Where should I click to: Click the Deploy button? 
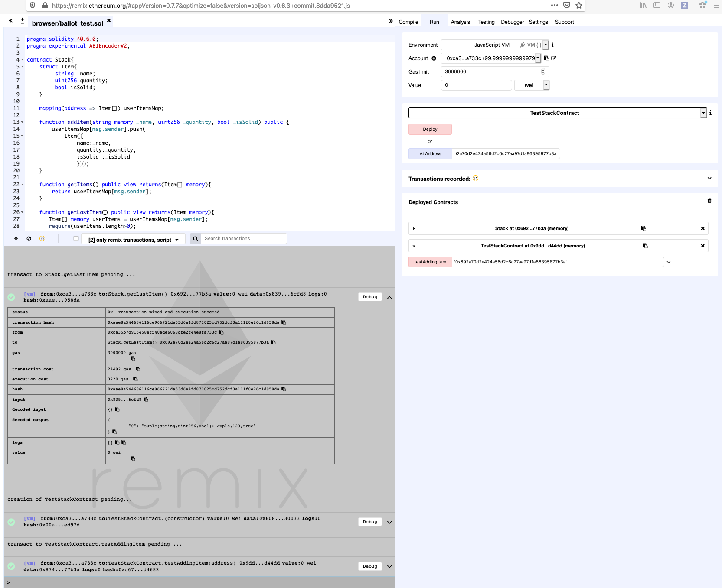pyautogui.click(x=430, y=130)
